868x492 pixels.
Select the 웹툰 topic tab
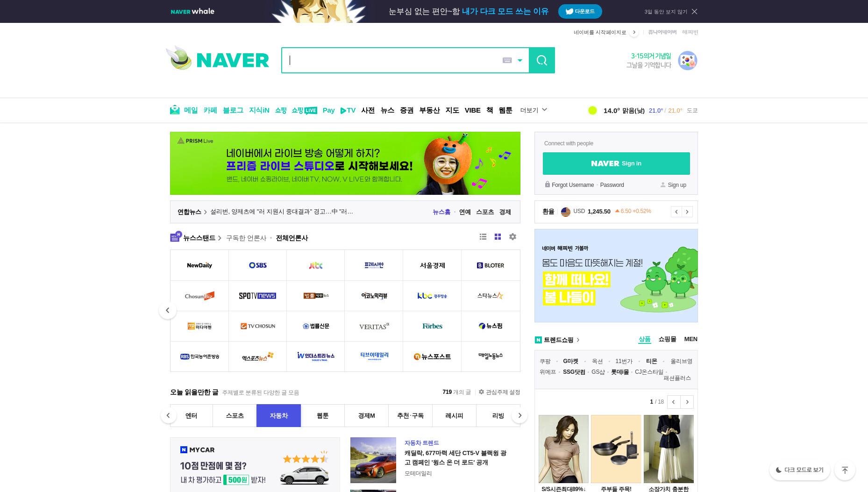pos(322,415)
